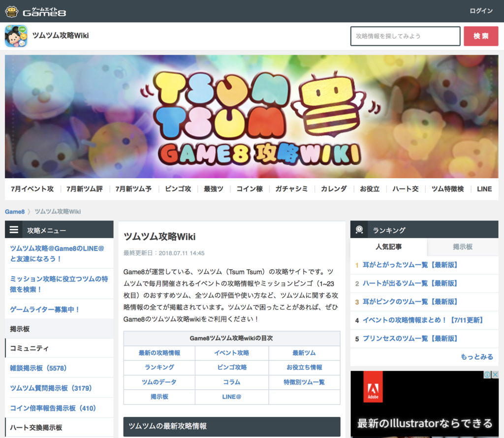Switch to the 掲示板 ranking tab
504x438 pixels.
[x=463, y=247]
